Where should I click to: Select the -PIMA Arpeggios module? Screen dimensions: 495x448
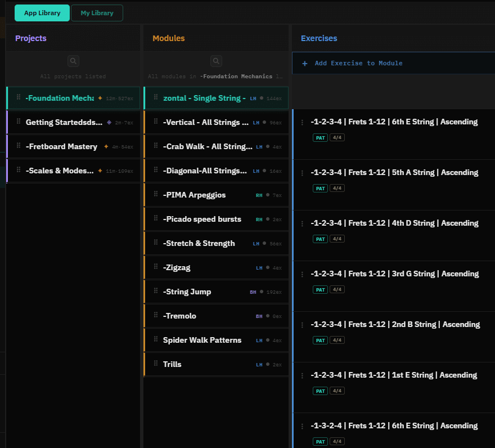point(216,195)
